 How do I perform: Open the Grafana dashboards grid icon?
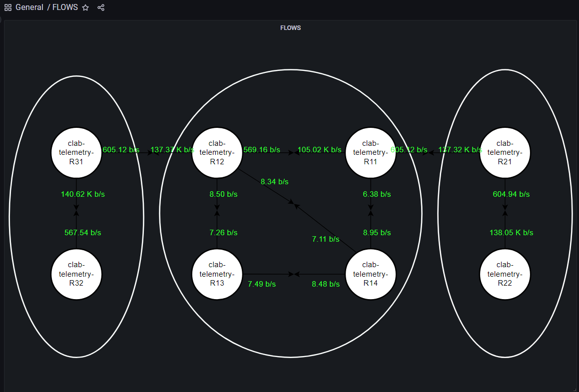tap(7, 7)
